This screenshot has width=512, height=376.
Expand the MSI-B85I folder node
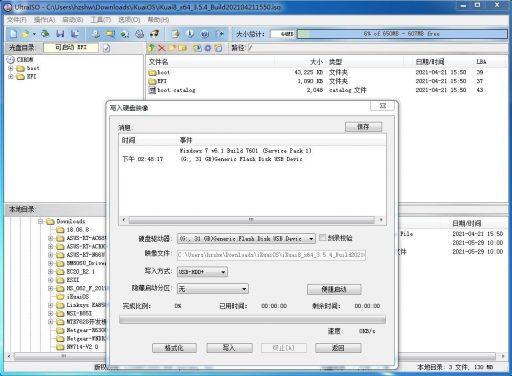tap(51, 313)
